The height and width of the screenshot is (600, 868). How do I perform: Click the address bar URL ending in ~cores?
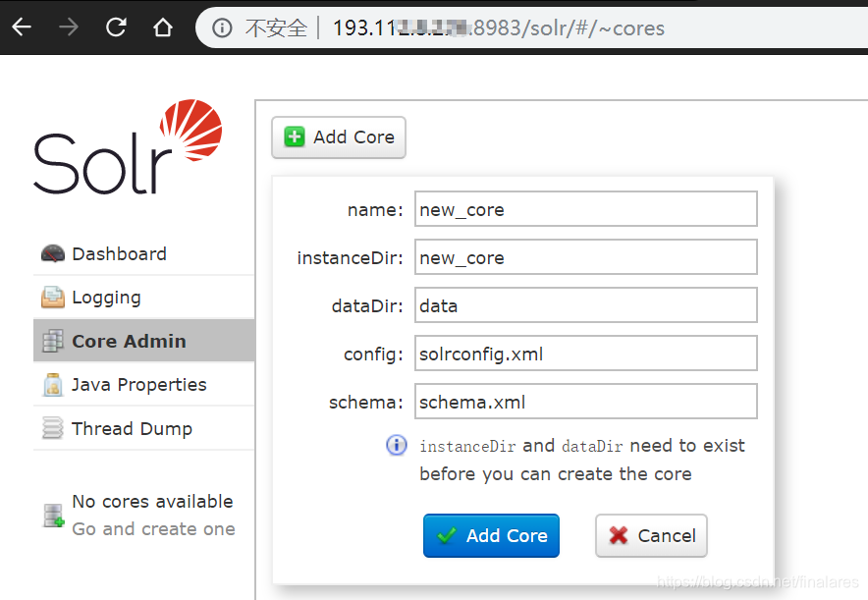click(498, 27)
